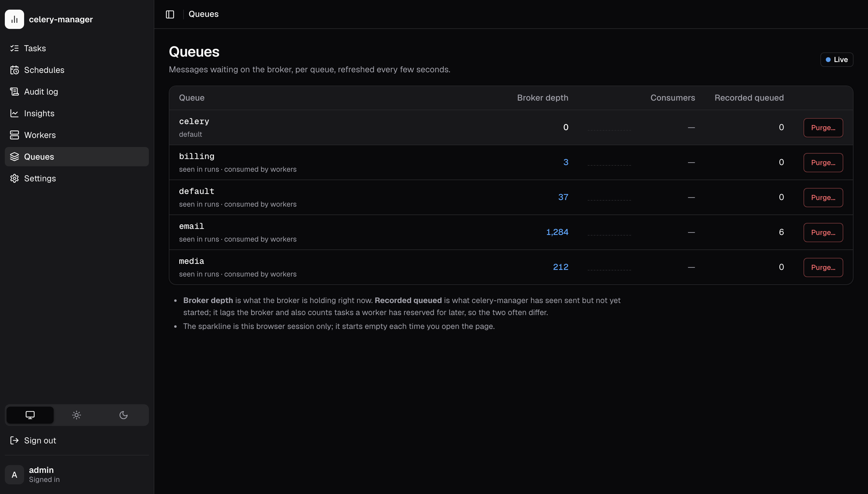Click the default broker depth 37
Viewport: 868px width, 494px height.
(563, 197)
